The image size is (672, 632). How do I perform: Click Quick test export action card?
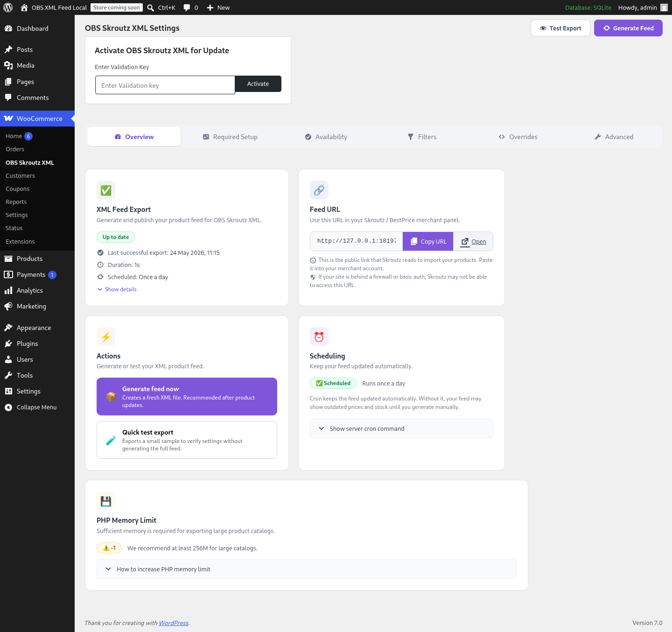click(187, 440)
